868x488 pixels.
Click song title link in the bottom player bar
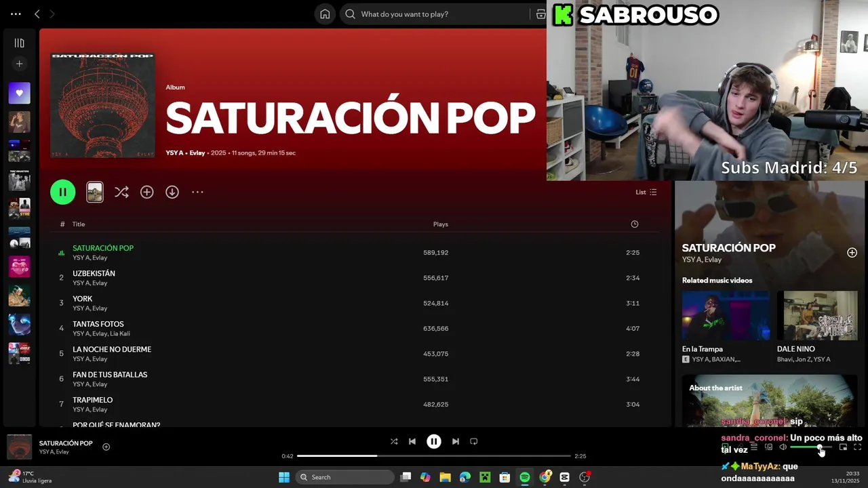click(x=66, y=443)
